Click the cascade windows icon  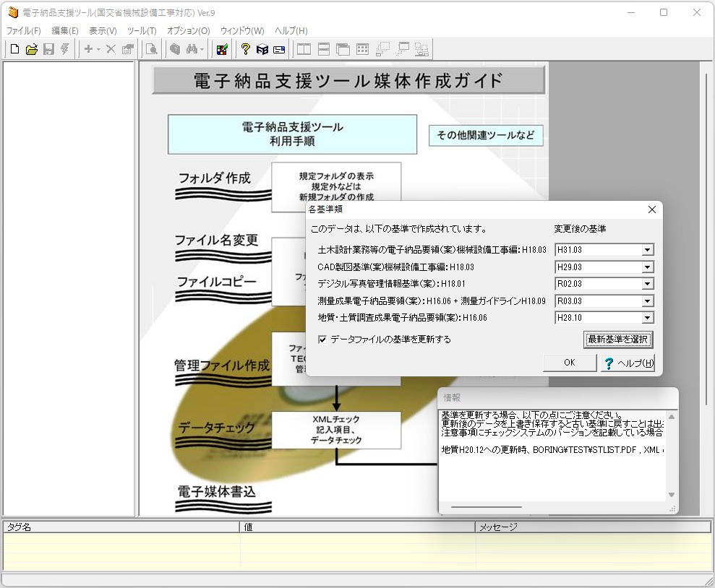[343, 49]
